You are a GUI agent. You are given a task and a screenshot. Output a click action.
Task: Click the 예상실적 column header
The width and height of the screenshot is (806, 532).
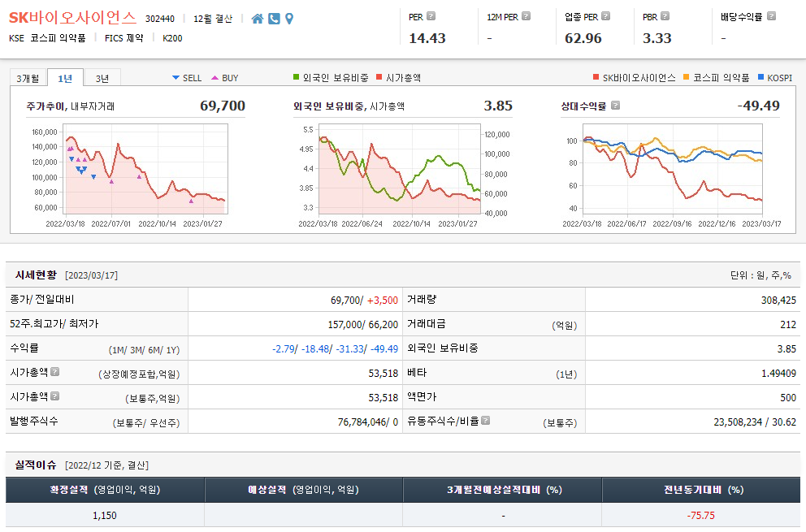click(303, 490)
